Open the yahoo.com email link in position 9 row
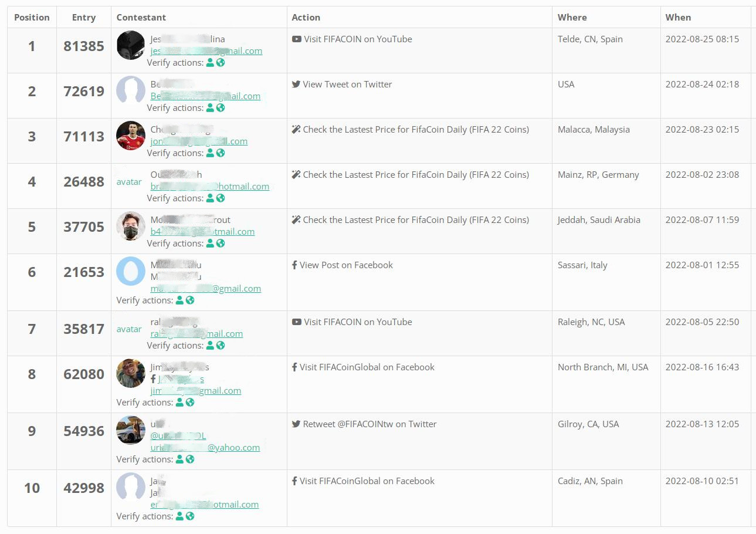This screenshot has width=756, height=534. [x=205, y=448]
